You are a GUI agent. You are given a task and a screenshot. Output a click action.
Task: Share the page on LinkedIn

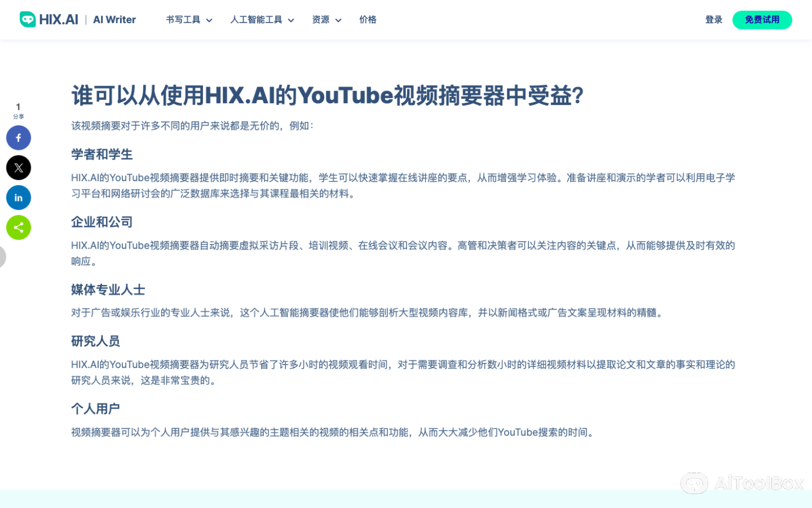point(19,197)
